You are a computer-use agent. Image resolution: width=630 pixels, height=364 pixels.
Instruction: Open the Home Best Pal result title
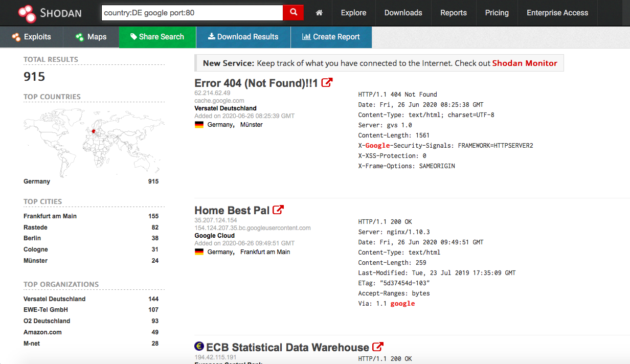[x=232, y=210]
